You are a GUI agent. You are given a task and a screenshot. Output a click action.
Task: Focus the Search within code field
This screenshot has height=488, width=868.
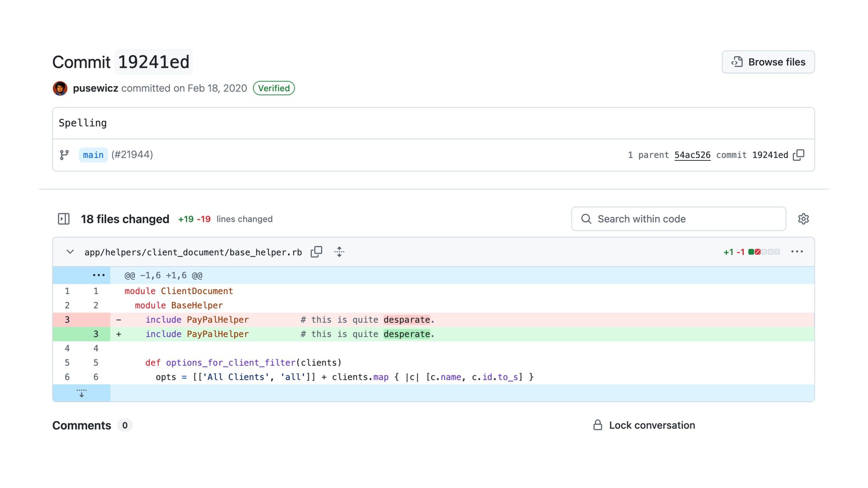tap(678, 219)
